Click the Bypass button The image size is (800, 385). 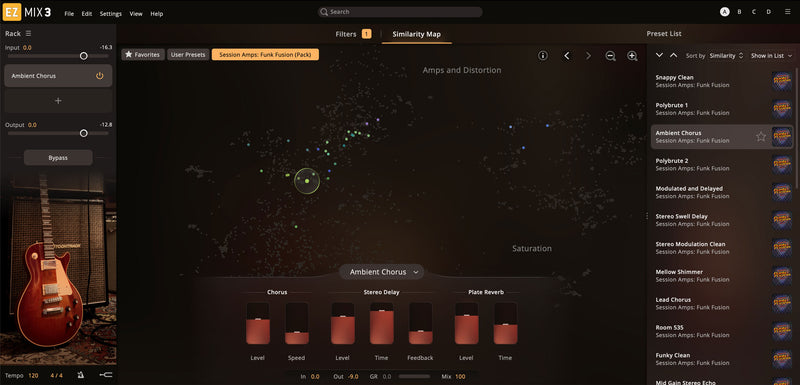point(58,158)
